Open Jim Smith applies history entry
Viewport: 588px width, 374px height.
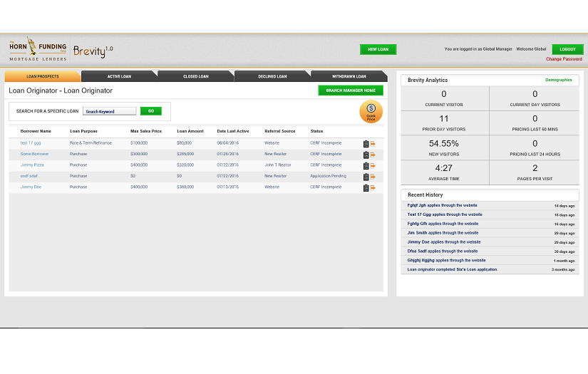tap(443, 233)
